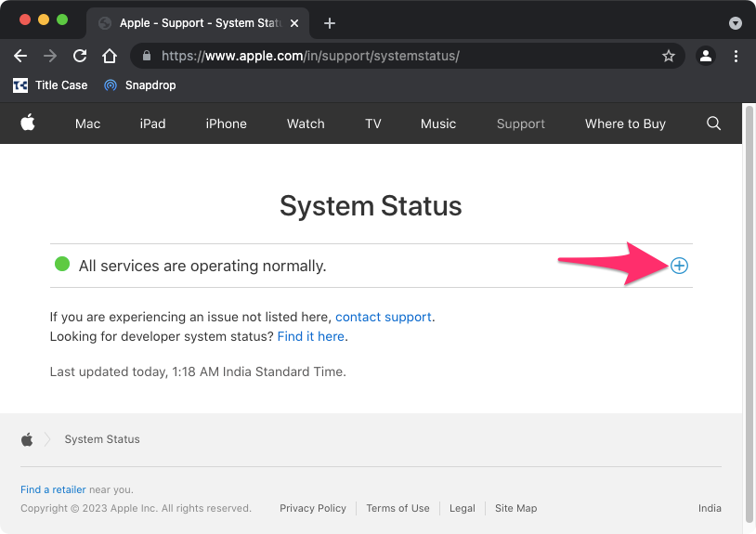Open the 'Find a retailer' link

[x=53, y=489]
